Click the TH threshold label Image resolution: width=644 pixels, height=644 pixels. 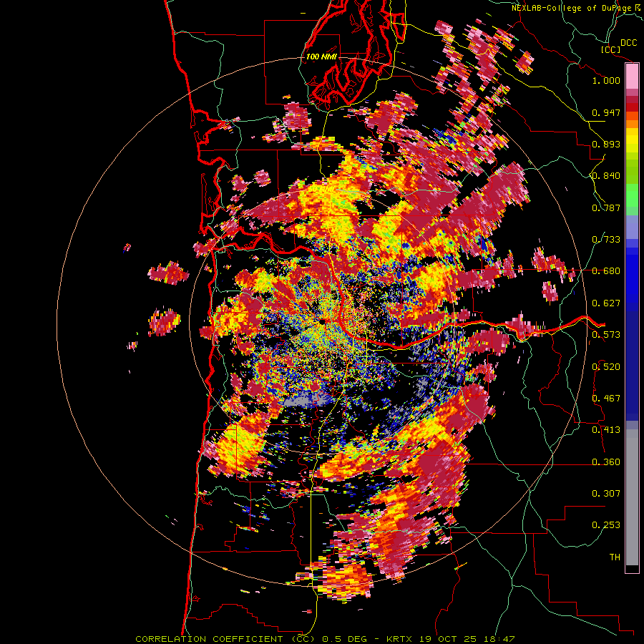click(x=615, y=557)
